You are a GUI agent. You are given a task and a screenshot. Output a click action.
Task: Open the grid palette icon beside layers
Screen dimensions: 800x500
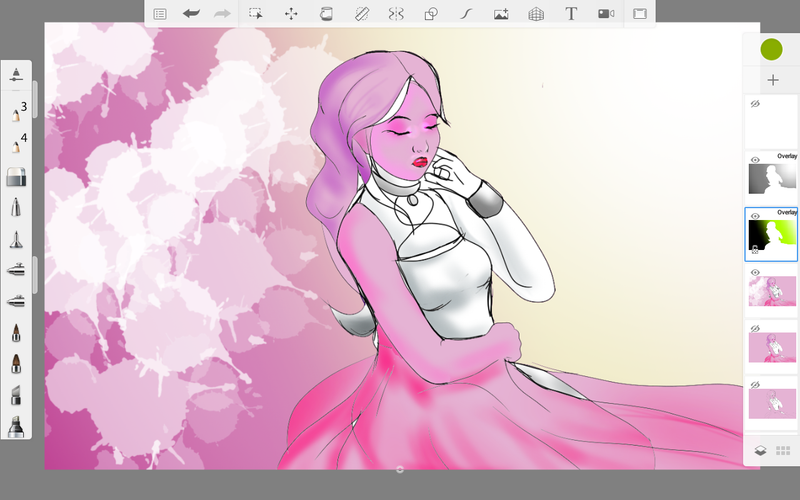click(x=783, y=451)
